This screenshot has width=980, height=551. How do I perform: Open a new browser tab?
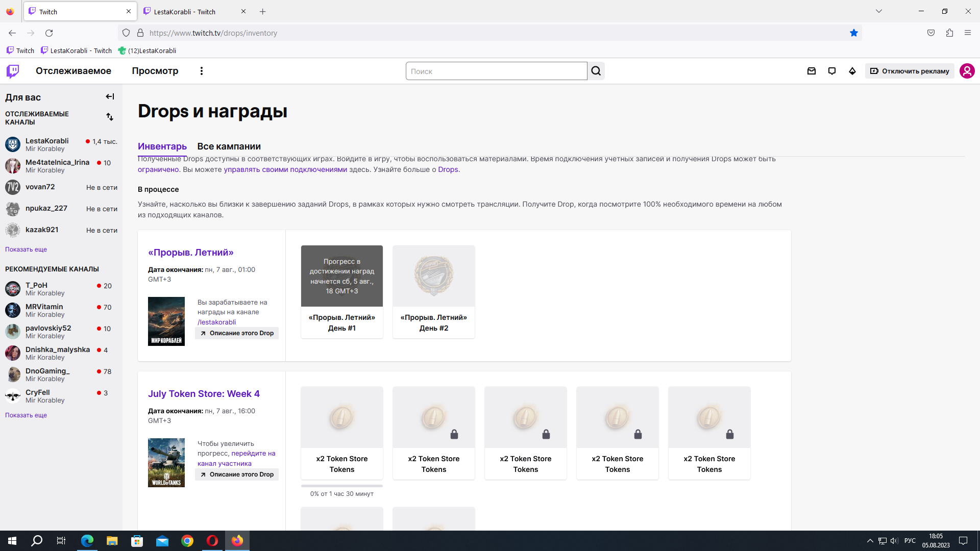point(262,11)
